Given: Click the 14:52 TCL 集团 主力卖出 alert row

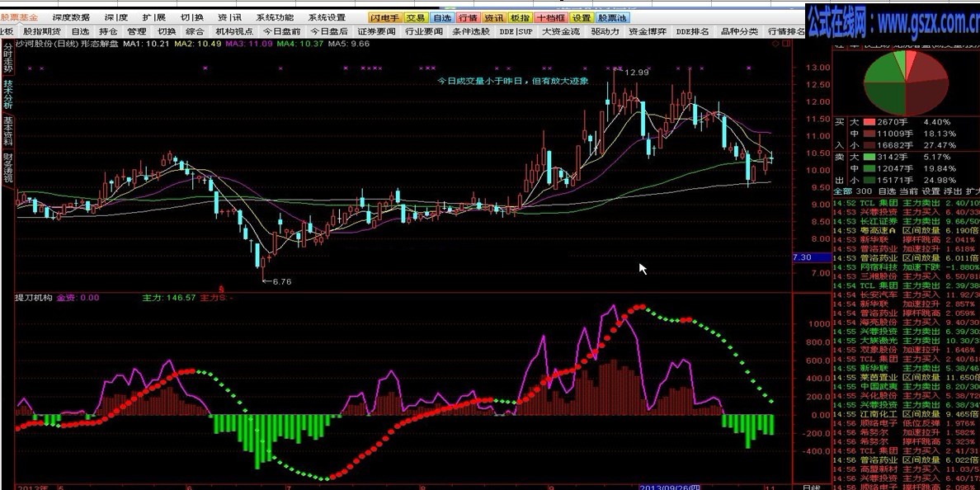Looking at the screenshot, I should 907,203.
